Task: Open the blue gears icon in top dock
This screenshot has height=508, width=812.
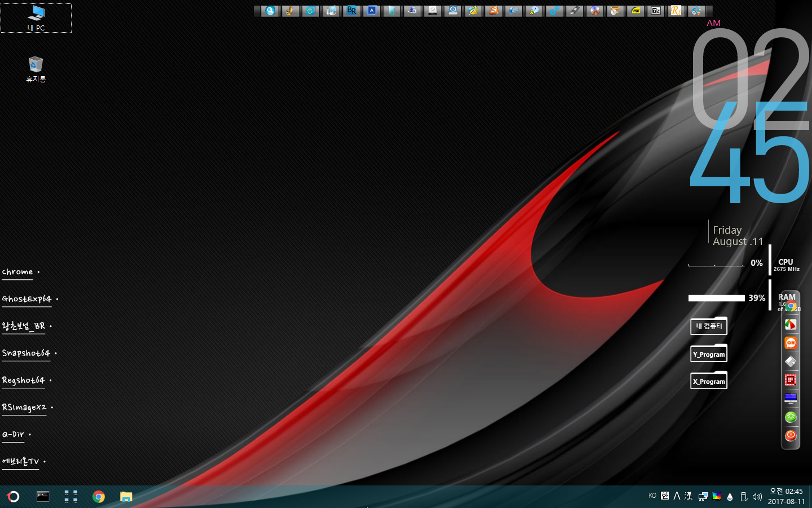Action: [554, 11]
